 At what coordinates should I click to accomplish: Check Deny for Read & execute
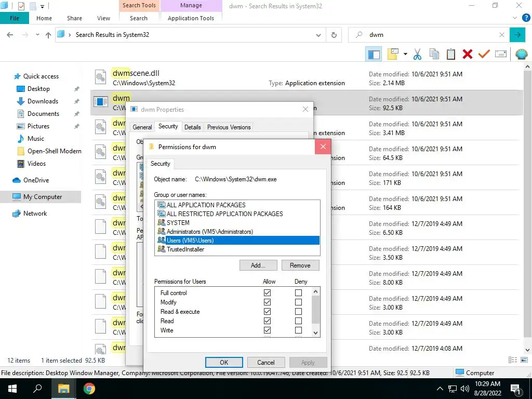(298, 312)
